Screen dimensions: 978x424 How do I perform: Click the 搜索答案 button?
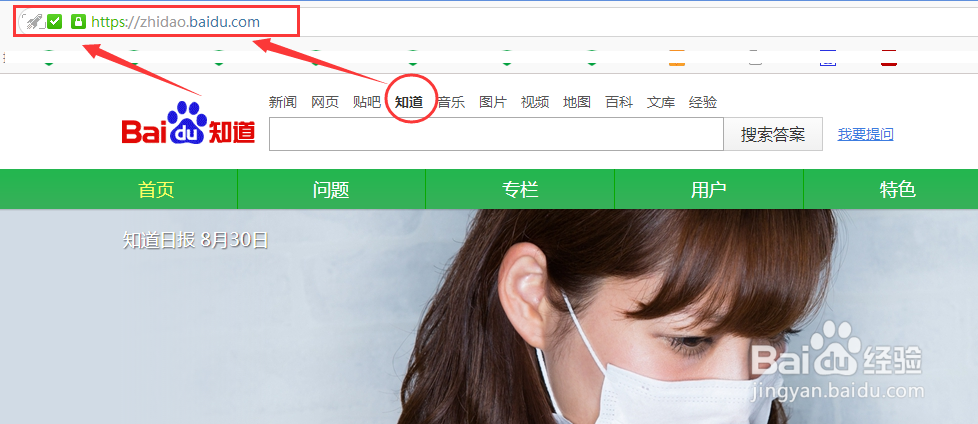pyautogui.click(x=773, y=134)
